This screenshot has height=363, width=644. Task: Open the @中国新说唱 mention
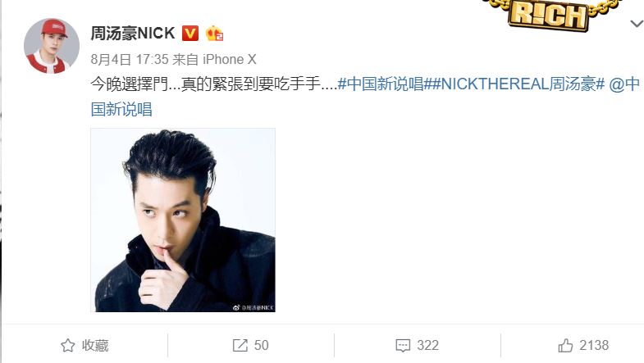pos(365,97)
